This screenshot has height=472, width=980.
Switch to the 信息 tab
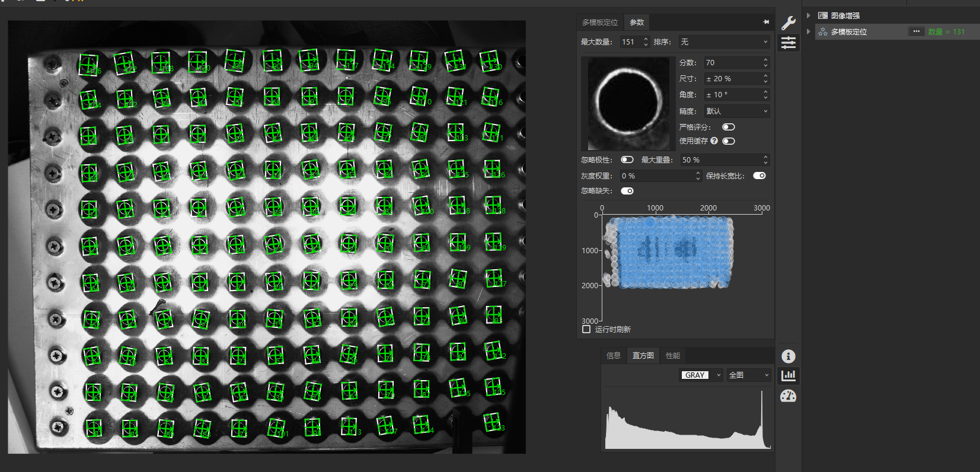[614, 355]
